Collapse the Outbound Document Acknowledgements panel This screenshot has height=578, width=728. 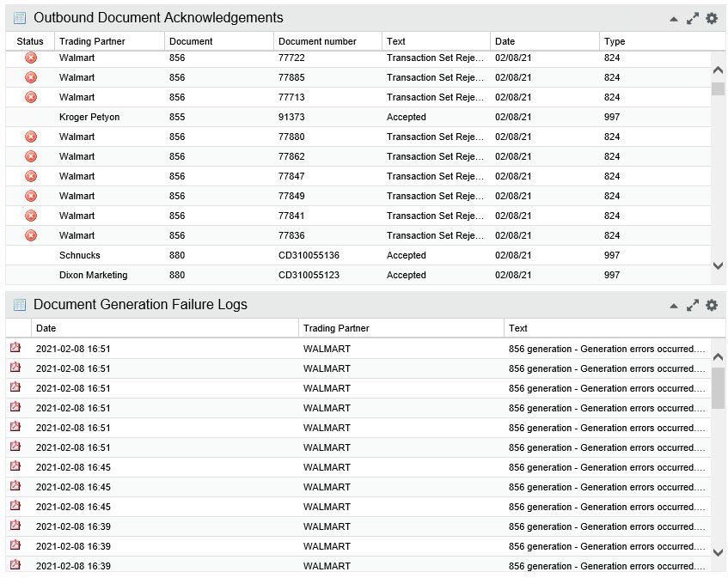pos(674,20)
